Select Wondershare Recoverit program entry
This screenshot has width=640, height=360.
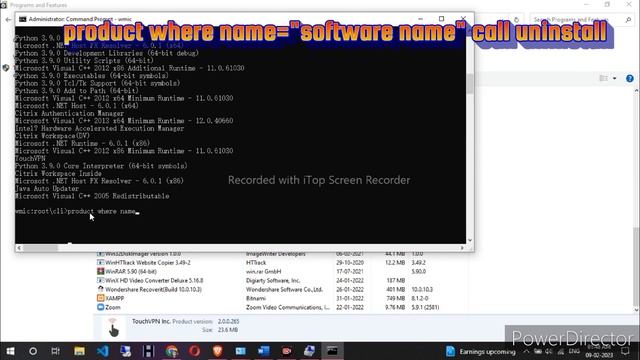pos(282,289)
